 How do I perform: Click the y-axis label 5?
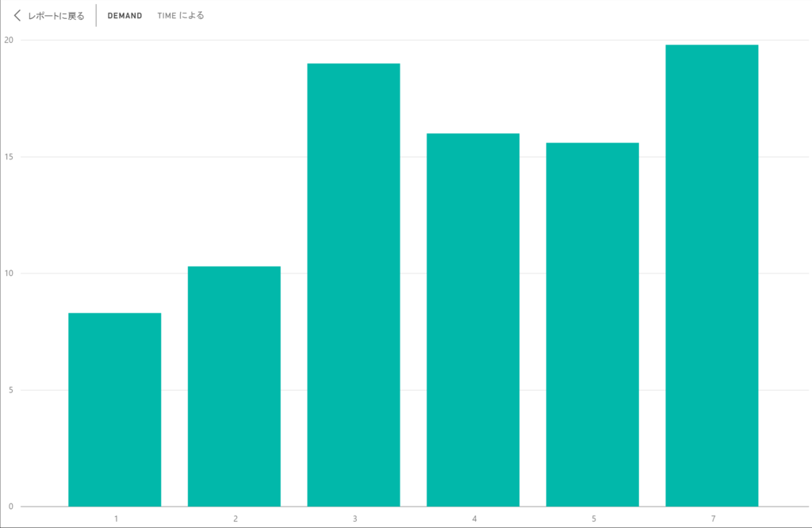11,390
